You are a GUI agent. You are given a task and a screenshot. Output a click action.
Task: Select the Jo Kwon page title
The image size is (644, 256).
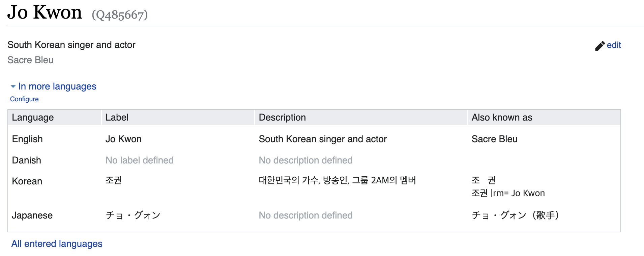45,12
